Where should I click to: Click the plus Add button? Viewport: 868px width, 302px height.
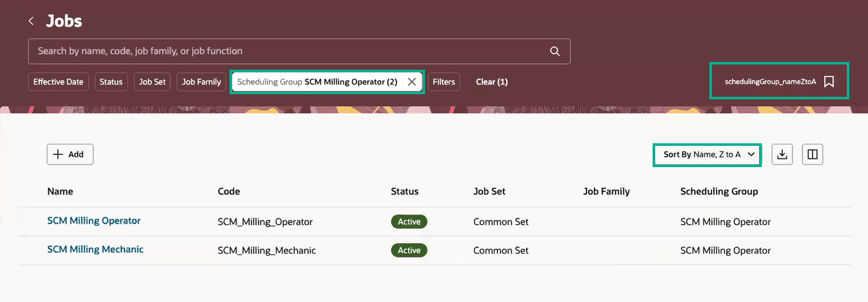click(70, 154)
